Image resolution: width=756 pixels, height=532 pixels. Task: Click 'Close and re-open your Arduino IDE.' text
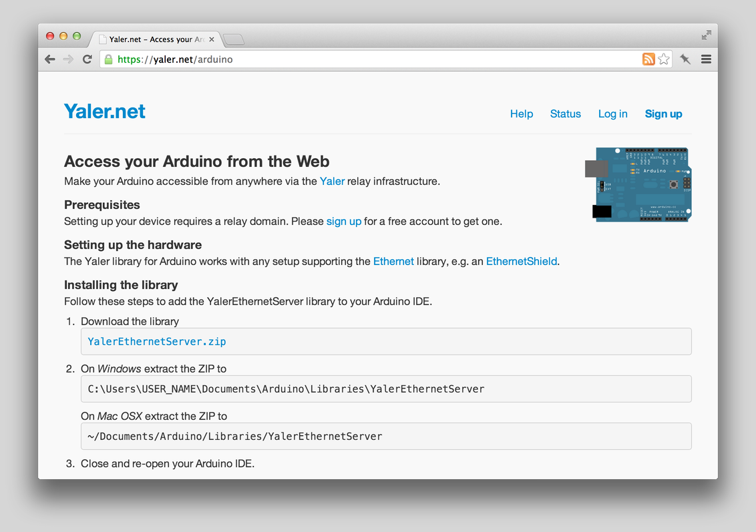(x=168, y=463)
